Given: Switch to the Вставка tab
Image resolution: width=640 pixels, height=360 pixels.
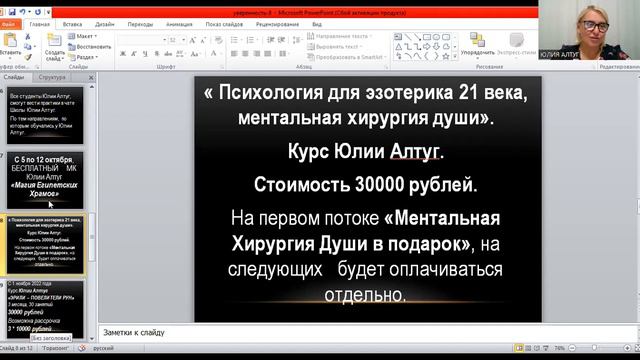Looking at the screenshot, I should click(72, 24).
